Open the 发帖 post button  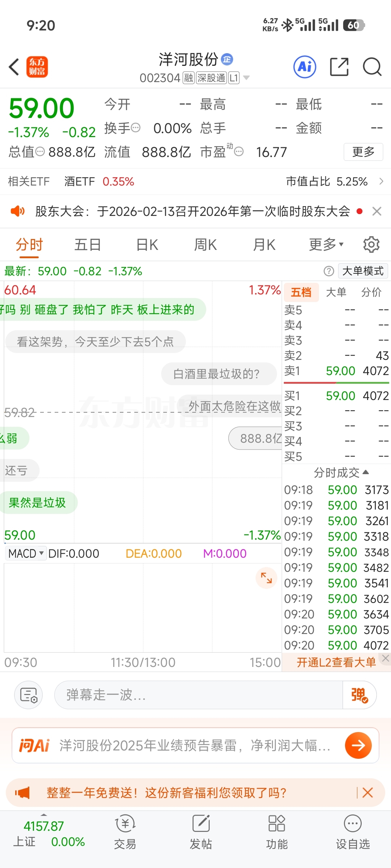pos(201,833)
